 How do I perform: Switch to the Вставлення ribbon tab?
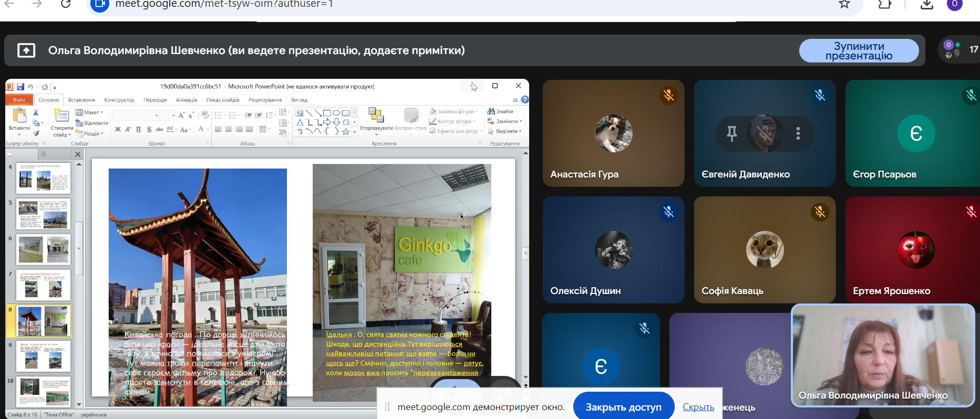[81, 100]
